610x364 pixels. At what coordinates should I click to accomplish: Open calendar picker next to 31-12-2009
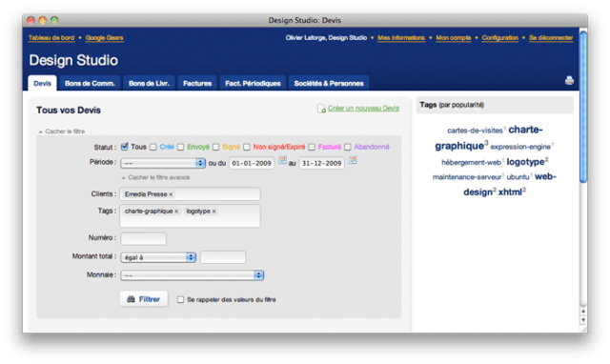click(x=353, y=160)
